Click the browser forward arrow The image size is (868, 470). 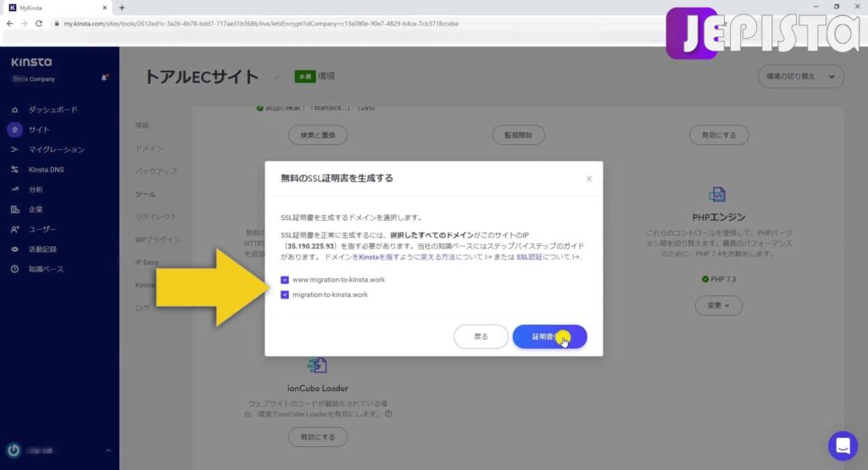(x=25, y=24)
